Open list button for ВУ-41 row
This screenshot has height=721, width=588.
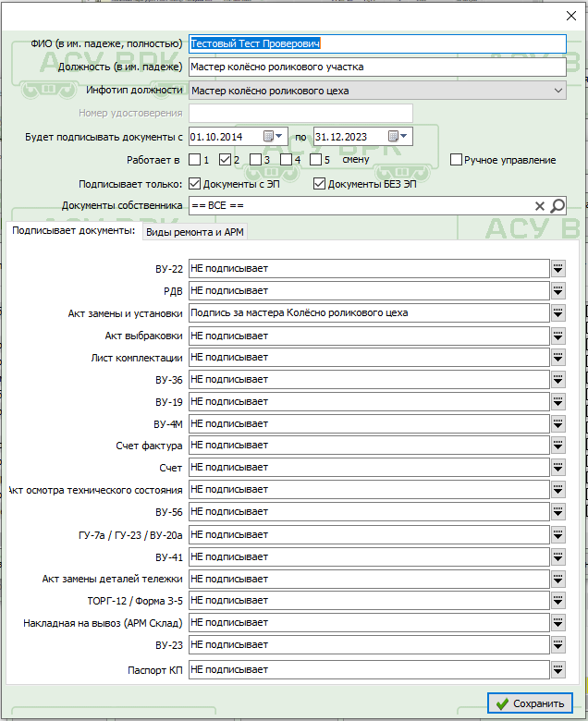tap(558, 556)
